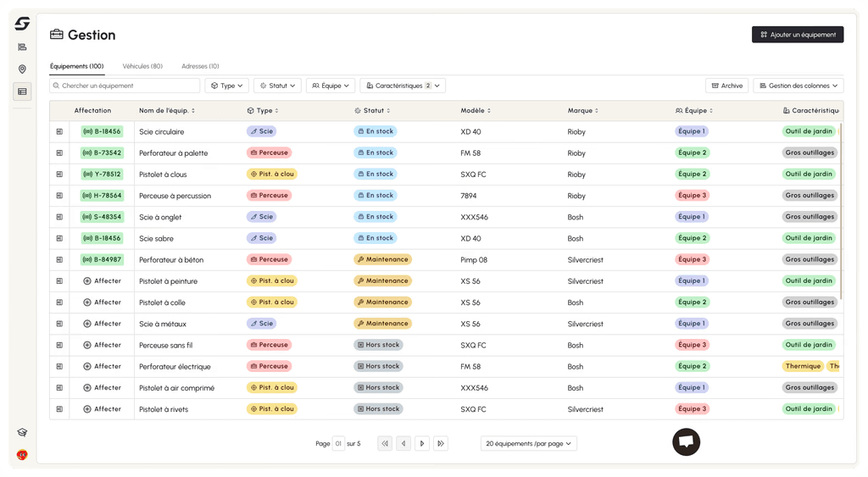Click the H-78564 tag badge
The width and height of the screenshot is (868, 477).
tap(102, 196)
